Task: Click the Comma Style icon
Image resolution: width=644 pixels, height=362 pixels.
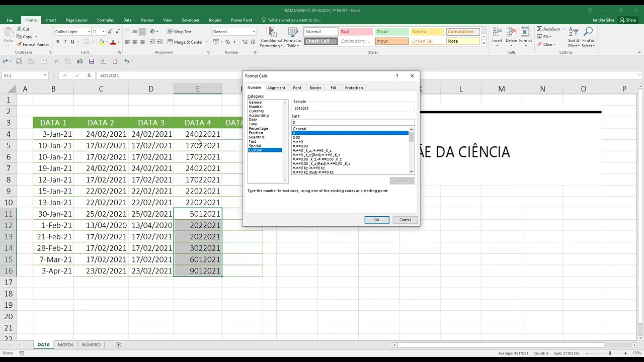Action: click(x=235, y=42)
